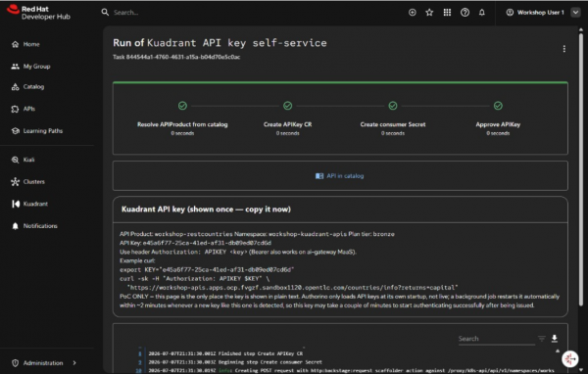
Task: Open Learning Paths in sidebar
Action: 43,131
